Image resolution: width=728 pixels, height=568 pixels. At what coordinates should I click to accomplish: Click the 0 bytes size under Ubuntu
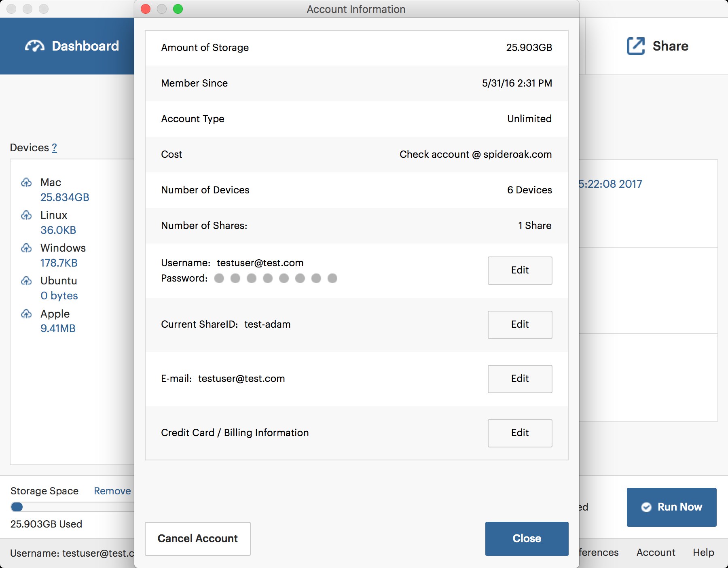59,296
